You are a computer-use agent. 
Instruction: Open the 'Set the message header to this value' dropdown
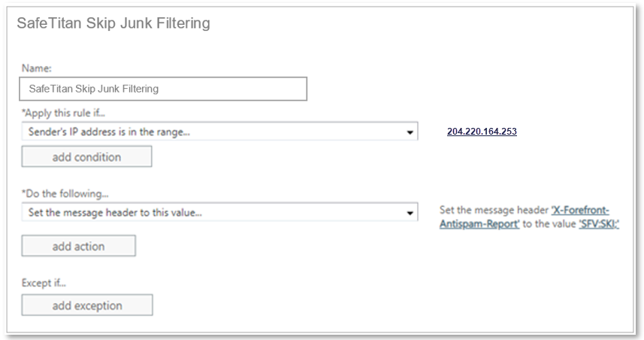219,212
